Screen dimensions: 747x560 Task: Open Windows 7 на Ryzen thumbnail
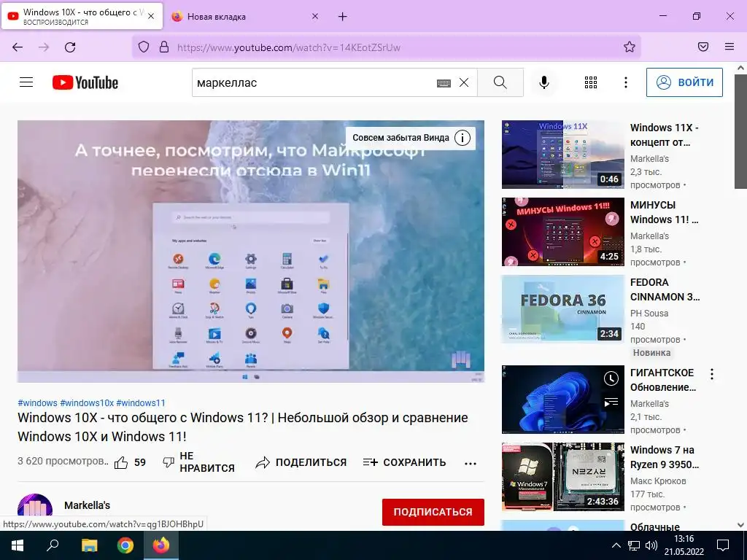[x=562, y=477]
